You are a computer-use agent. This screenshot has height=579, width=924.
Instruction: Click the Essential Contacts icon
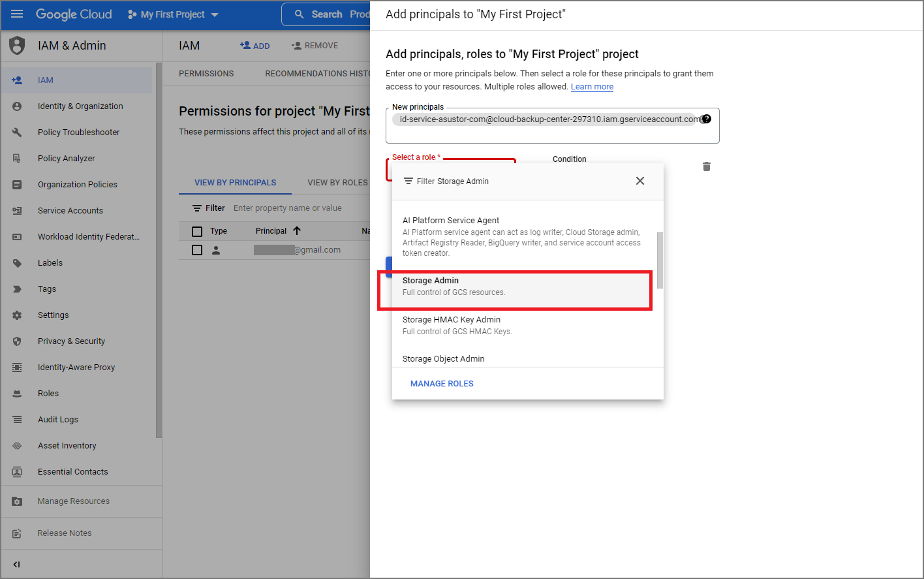coord(17,472)
